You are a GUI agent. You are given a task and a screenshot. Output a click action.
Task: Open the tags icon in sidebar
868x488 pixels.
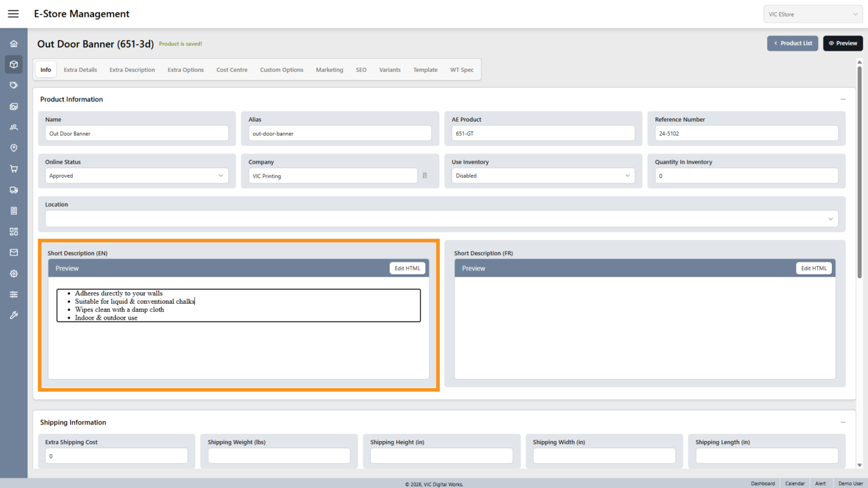(x=14, y=85)
